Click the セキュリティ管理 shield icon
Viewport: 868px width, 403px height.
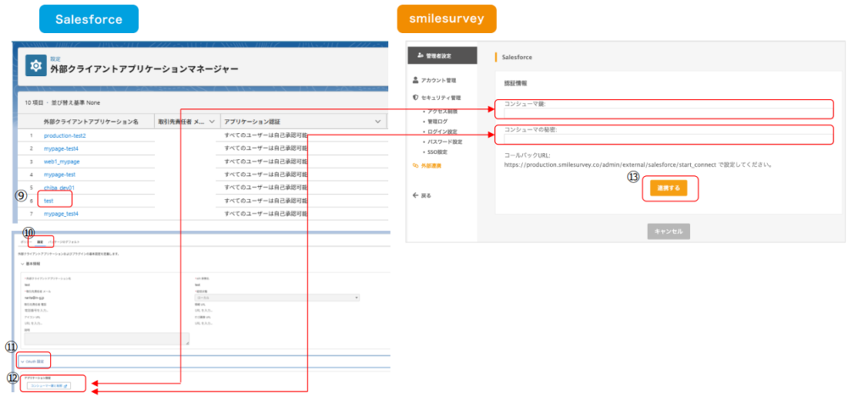[x=415, y=97]
